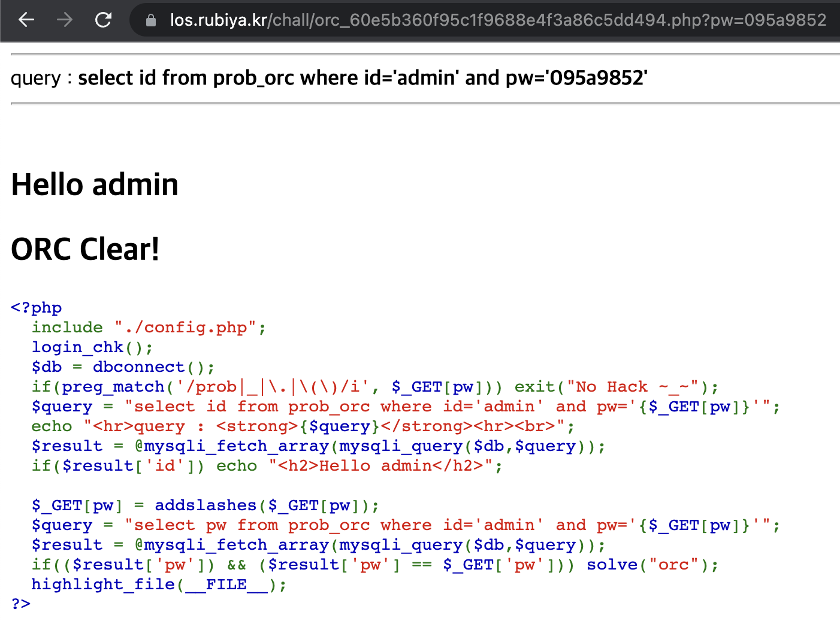Click the closing '?>' PHP tag
Image resolution: width=840 pixels, height=621 pixels.
(x=21, y=604)
